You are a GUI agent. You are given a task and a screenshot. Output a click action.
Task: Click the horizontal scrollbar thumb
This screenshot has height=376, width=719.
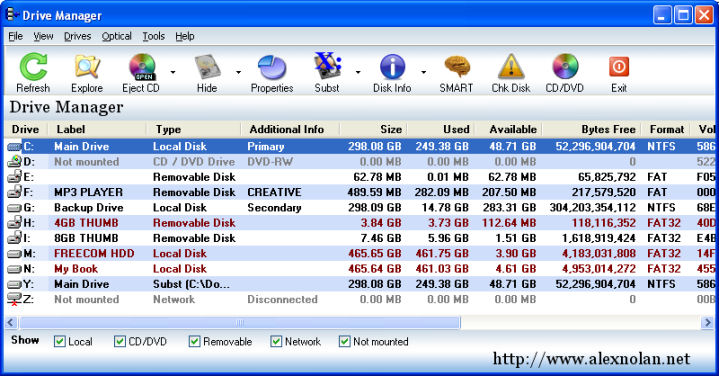[239, 323]
